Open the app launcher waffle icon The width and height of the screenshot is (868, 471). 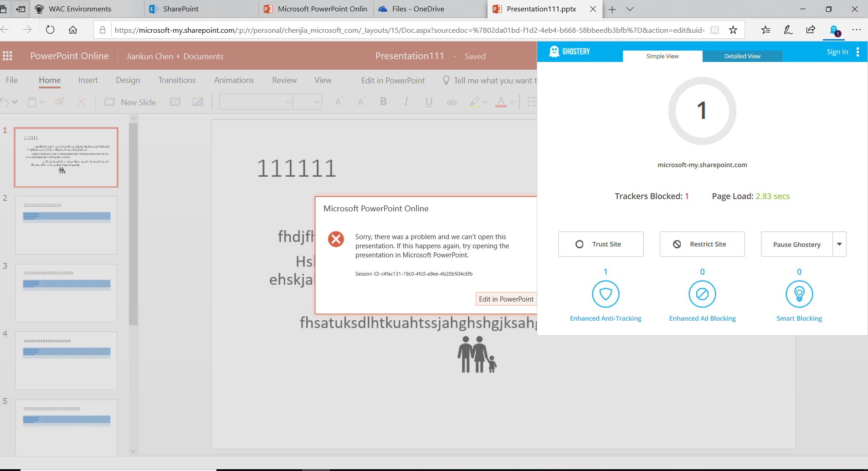click(7, 56)
